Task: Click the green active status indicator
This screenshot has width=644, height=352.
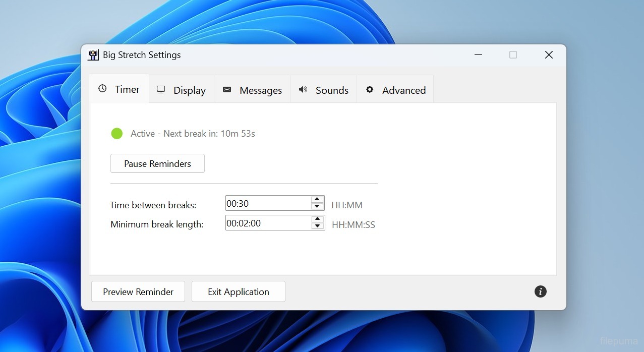Action: (x=117, y=134)
